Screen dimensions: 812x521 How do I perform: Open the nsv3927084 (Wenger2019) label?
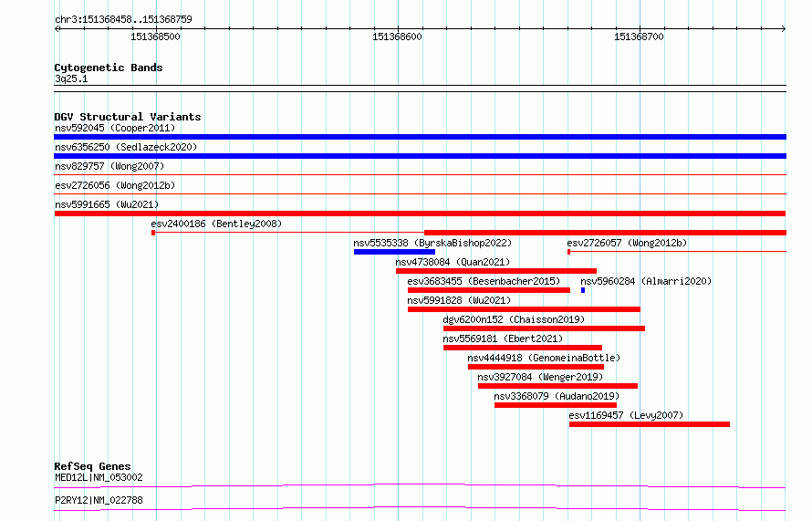coord(540,377)
